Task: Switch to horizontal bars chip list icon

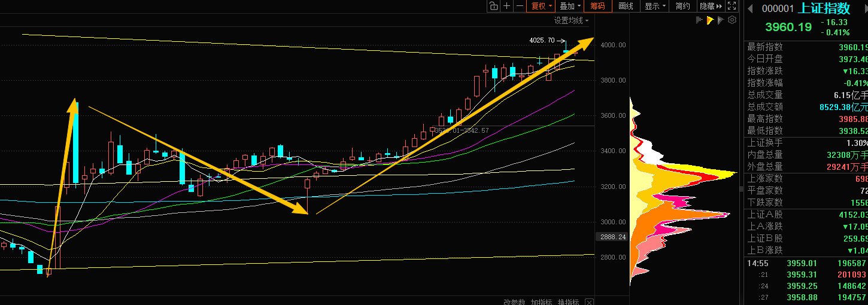Action: [699, 20]
